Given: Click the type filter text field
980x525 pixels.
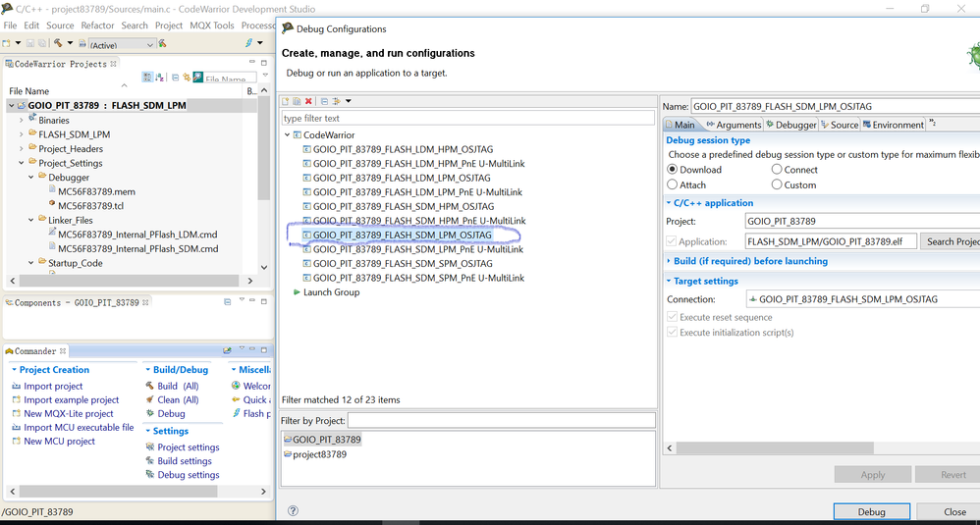Looking at the screenshot, I should point(467,118).
